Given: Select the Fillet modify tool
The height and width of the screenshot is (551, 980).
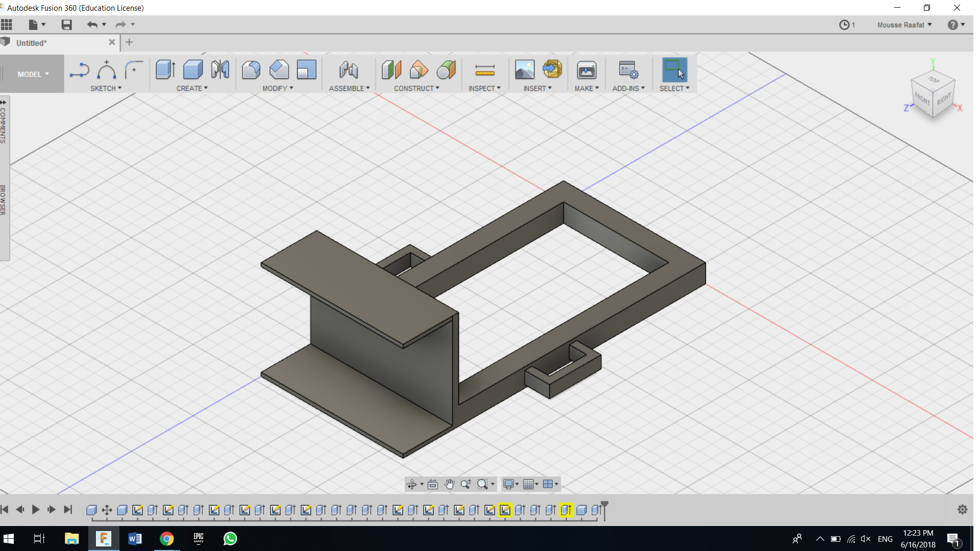Looking at the screenshot, I should click(x=251, y=70).
